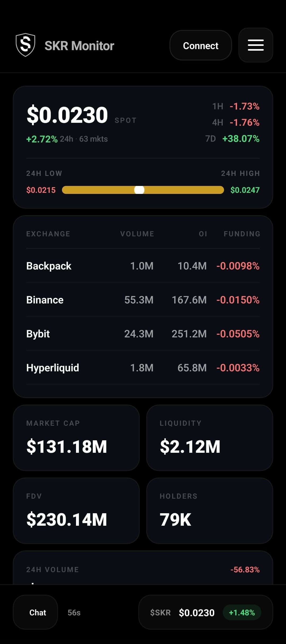Click the gold 24h range bar
286x644 pixels.
[143, 190]
